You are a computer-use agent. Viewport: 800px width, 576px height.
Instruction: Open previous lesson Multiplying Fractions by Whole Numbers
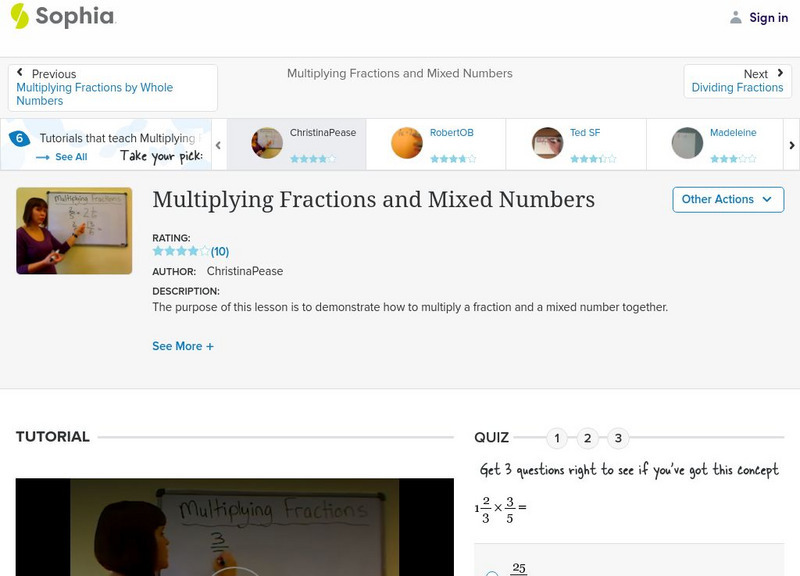point(97,87)
